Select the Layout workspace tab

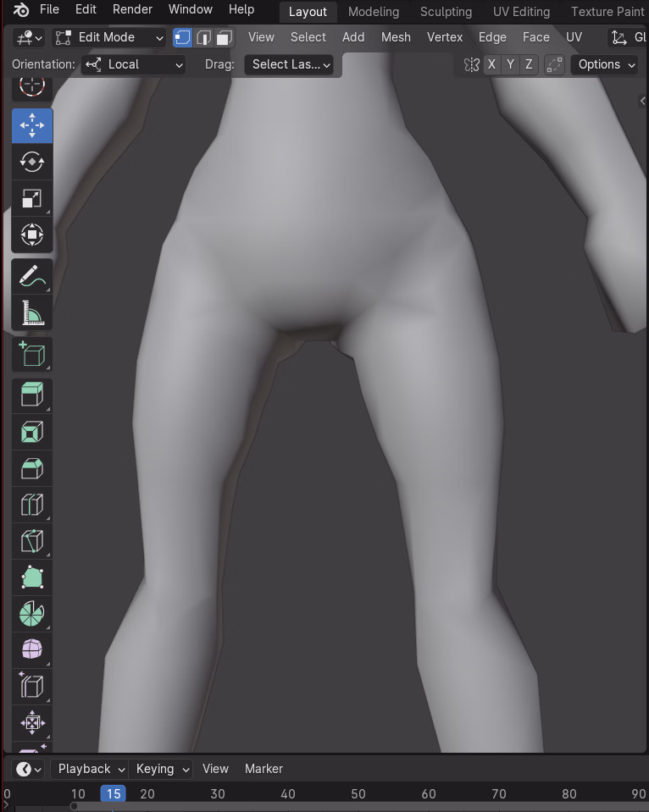tap(308, 12)
